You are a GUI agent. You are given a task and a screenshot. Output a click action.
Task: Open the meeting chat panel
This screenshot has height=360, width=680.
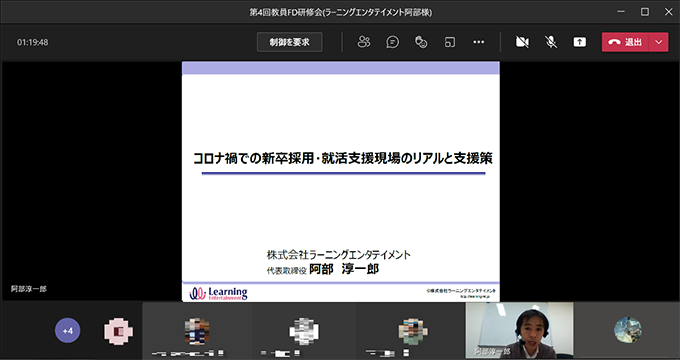click(392, 42)
